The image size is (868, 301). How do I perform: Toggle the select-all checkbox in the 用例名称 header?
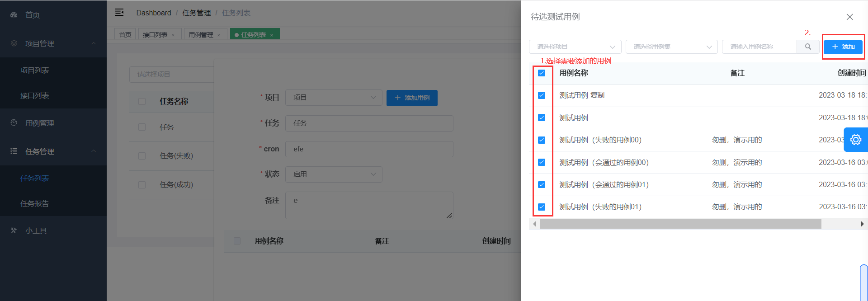pos(542,73)
